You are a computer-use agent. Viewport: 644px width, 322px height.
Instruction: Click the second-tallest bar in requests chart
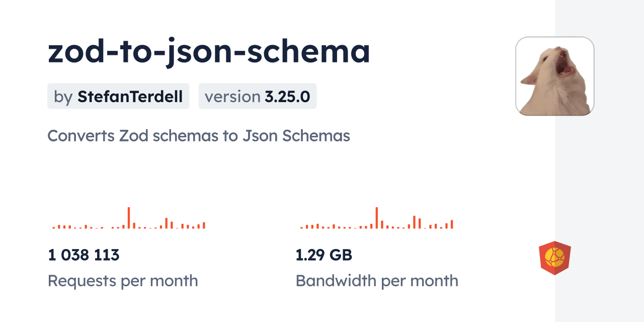pyautogui.click(x=166, y=223)
